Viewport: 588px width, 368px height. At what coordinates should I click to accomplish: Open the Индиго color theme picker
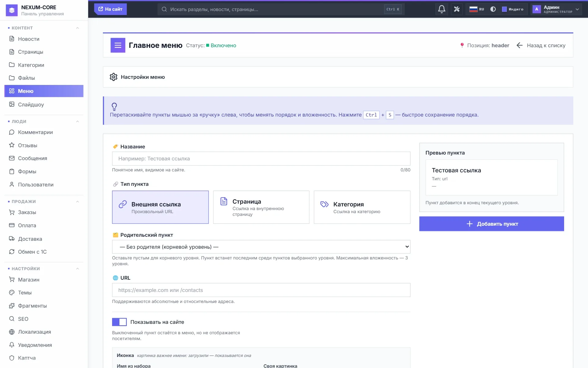click(513, 9)
